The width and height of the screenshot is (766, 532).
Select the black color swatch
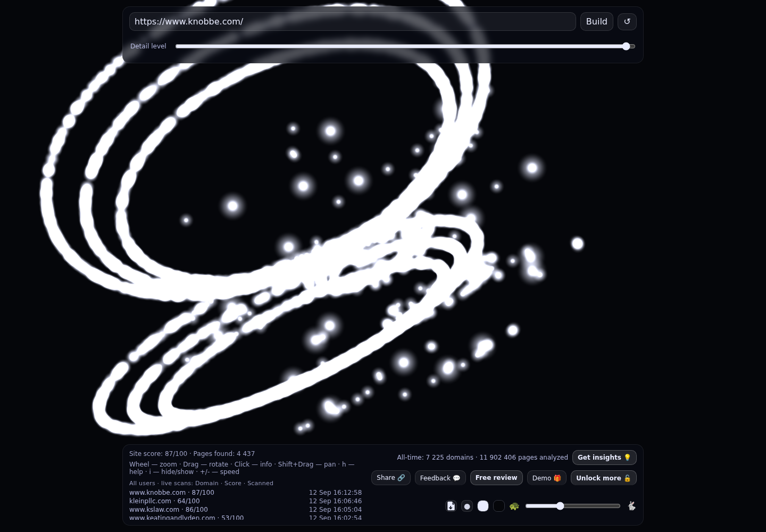point(499,506)
